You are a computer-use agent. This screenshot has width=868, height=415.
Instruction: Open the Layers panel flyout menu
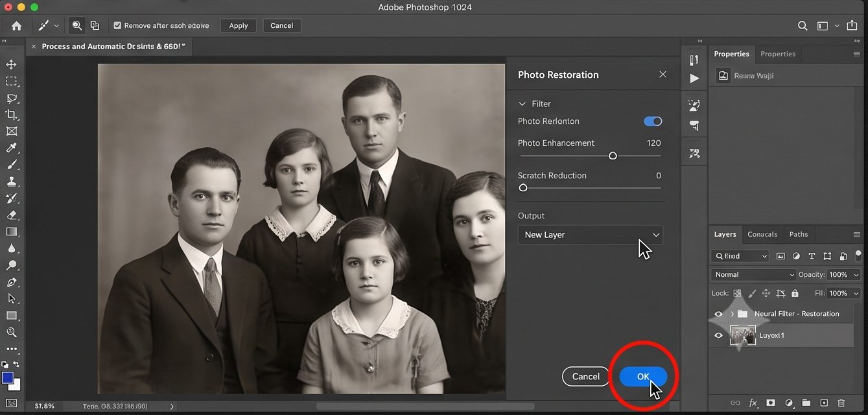[857, 234]
